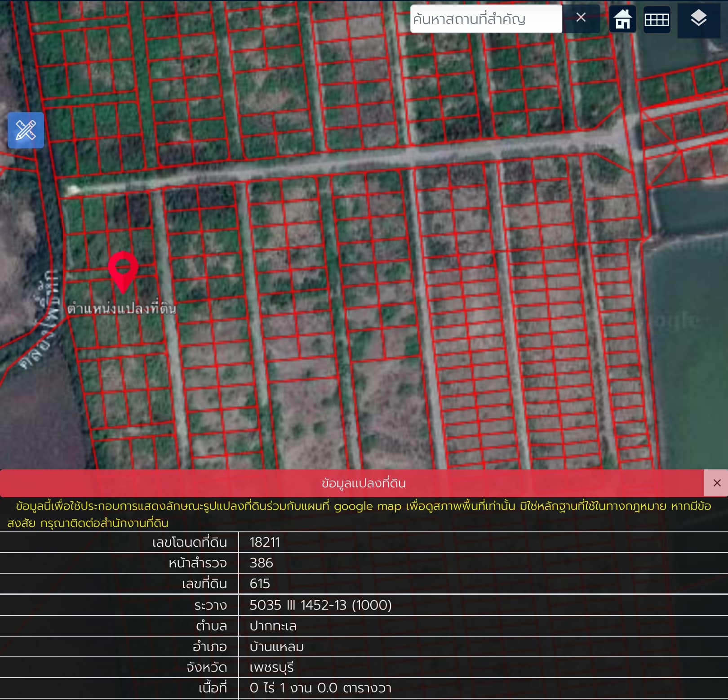The image size is (728, 700).
Task: Click the ข้อมูลแปลงที่ดิน red header bar
Action: [352, 483]
